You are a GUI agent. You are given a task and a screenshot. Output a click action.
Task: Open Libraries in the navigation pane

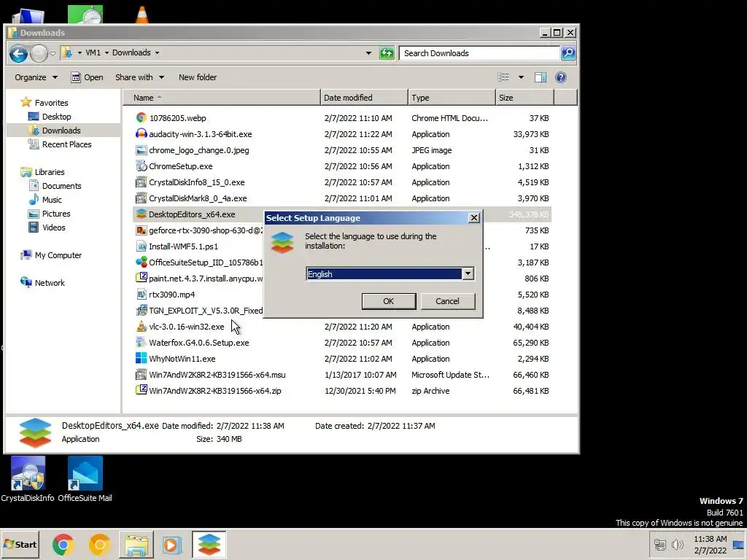[x=50, y=172]
